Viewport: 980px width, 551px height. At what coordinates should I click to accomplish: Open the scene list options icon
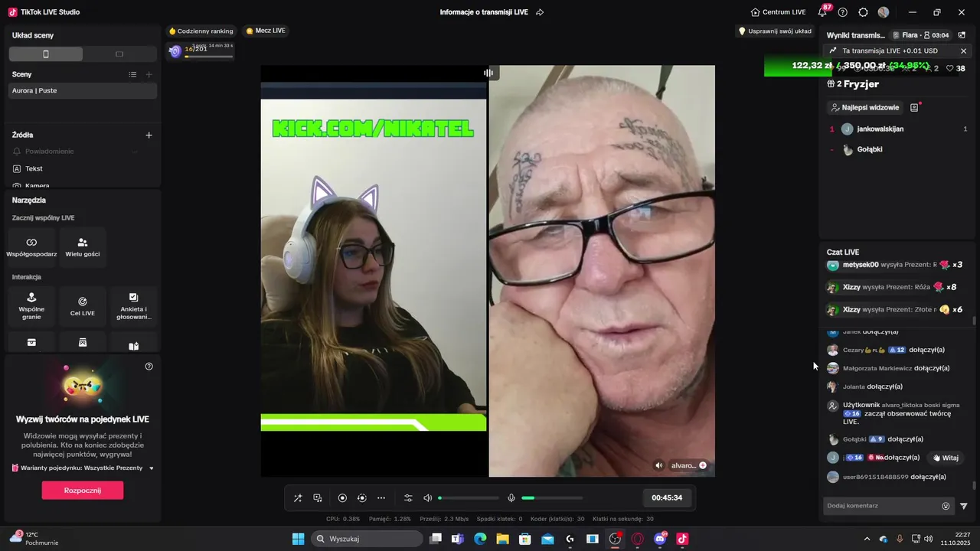point(132,74)
